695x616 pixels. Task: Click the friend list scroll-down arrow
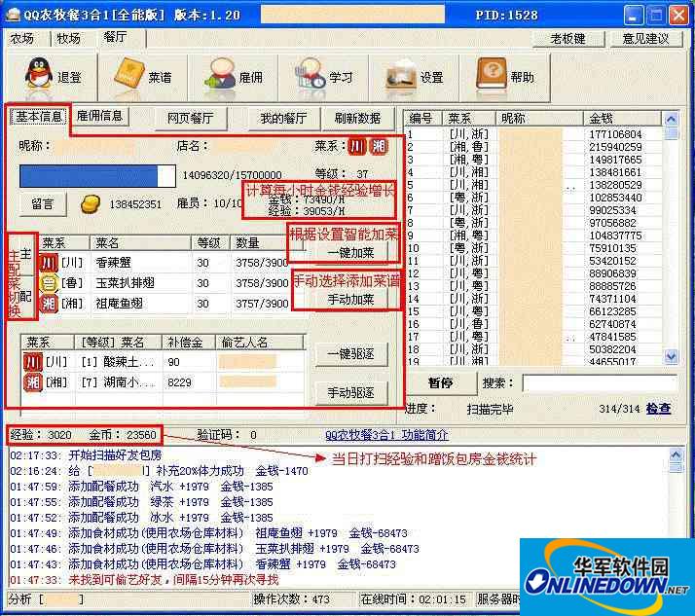point(672,356)
